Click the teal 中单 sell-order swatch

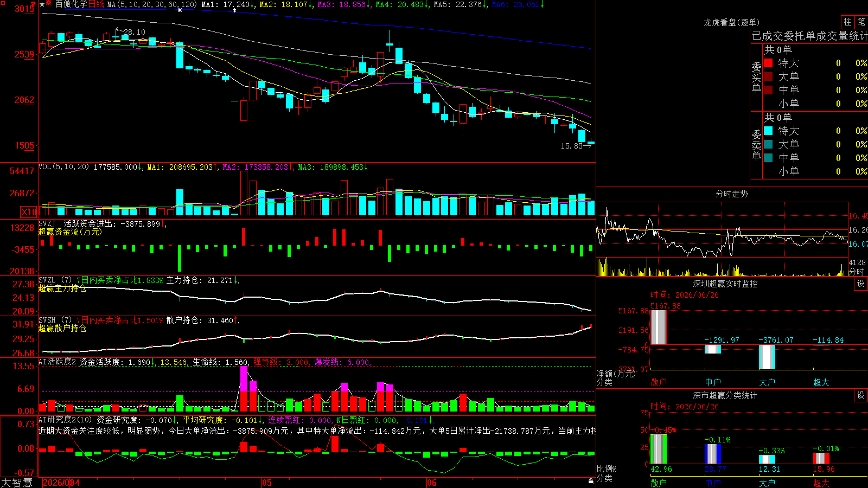click(768, 158)
